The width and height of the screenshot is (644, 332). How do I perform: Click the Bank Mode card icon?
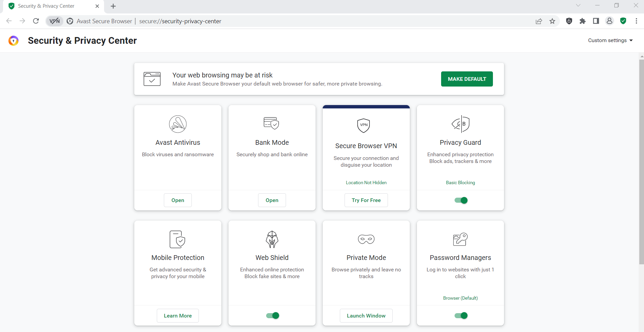272,123
